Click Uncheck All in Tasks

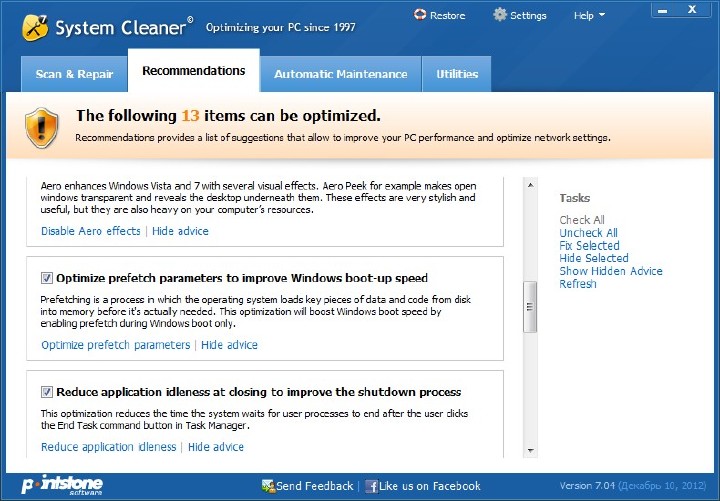tap(588, 233)
